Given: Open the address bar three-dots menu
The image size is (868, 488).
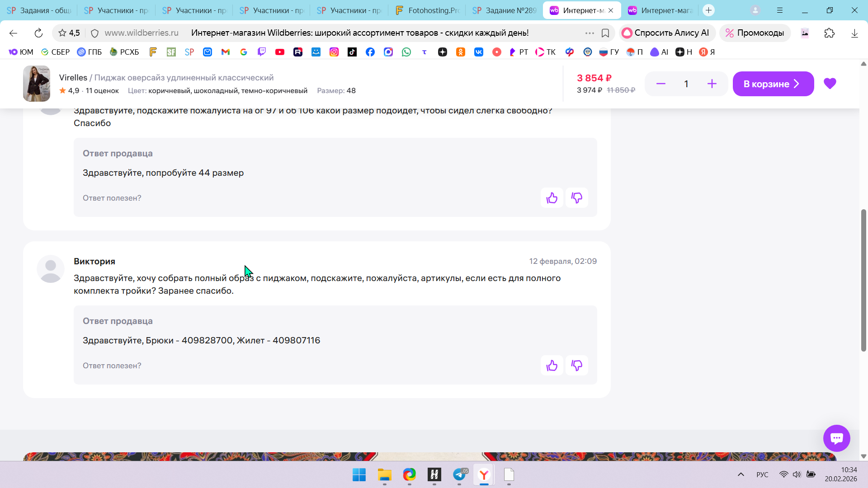Looking at the screenshot, I should point(590,33).
